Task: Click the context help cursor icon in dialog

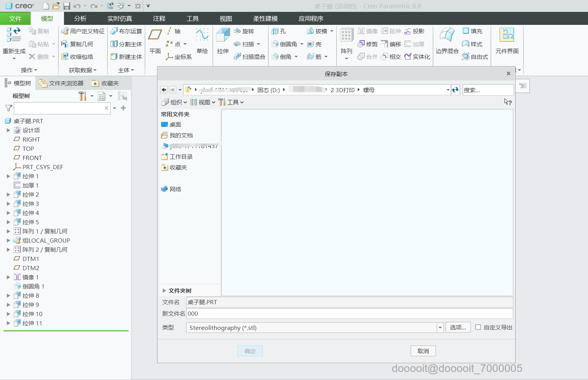Action: [x=508, y=102]
